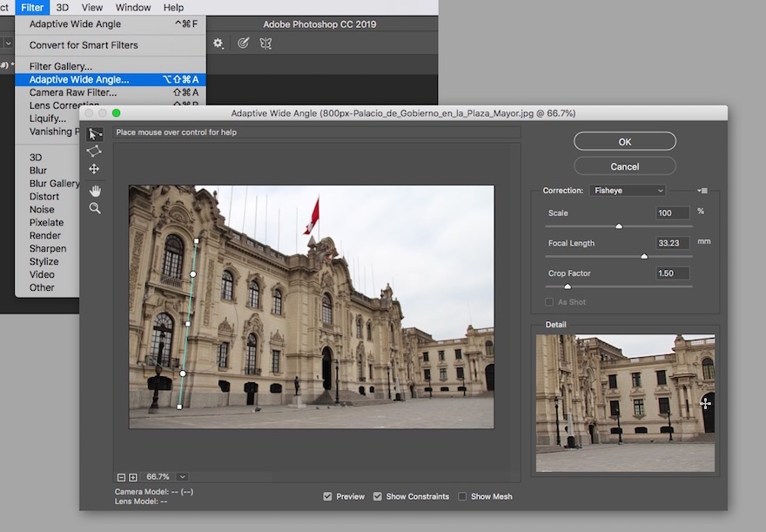Open the zoom percentage dropdown
Viewport: 766px width, 532px height.
[x=182, y=477]
